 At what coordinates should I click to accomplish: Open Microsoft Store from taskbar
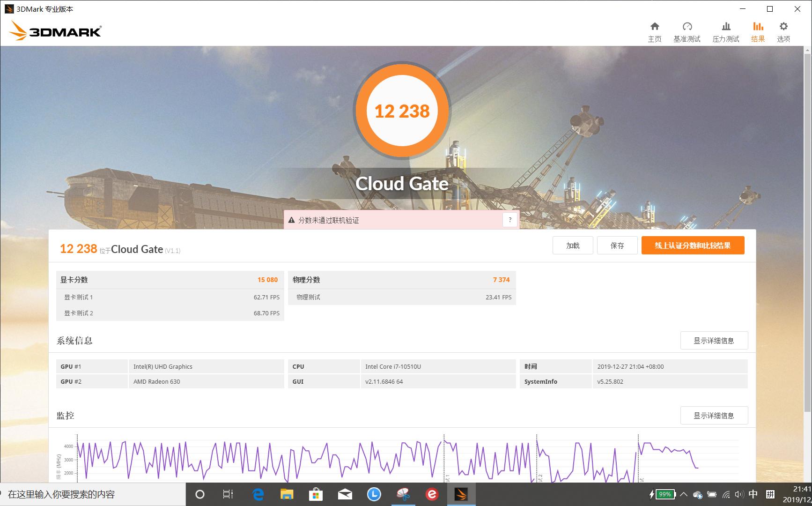[x=316, y=494]
